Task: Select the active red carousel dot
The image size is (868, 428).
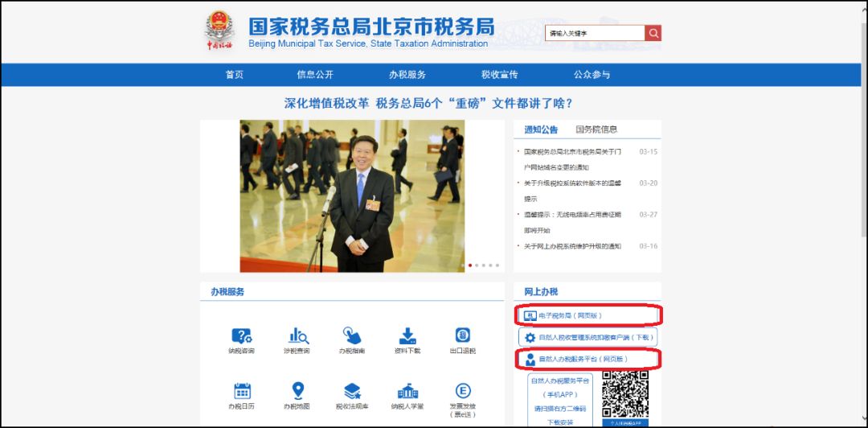Action: [470, 265]
